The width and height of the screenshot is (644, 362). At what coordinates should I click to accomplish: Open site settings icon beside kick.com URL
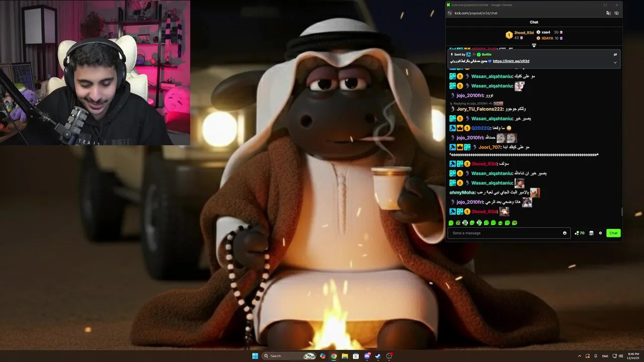[x=450, y=13]
